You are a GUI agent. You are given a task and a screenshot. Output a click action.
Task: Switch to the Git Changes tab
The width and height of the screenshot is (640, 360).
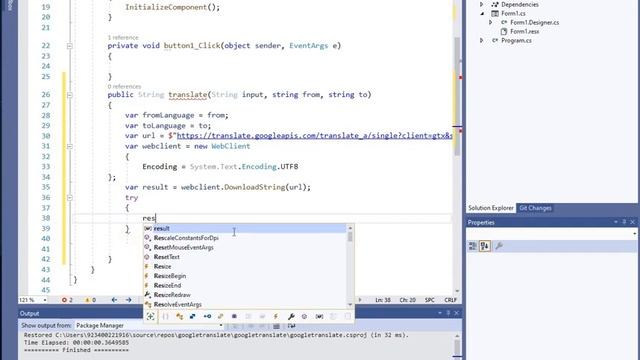point(535,208)
